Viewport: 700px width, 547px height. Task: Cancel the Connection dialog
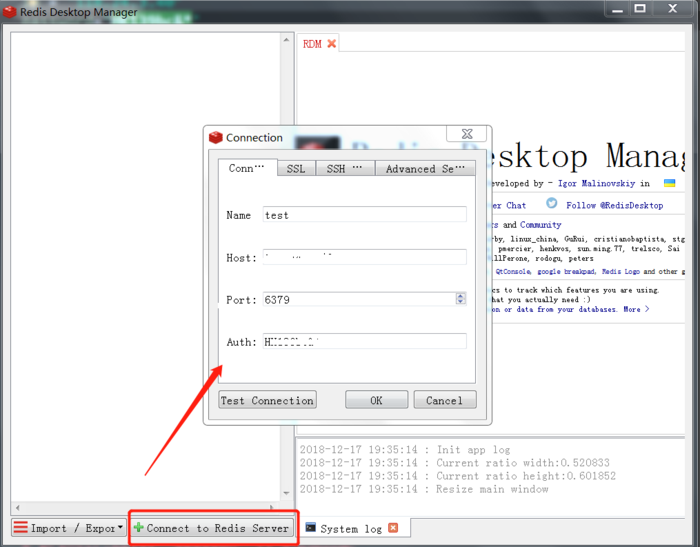click(x=445, y=400)
